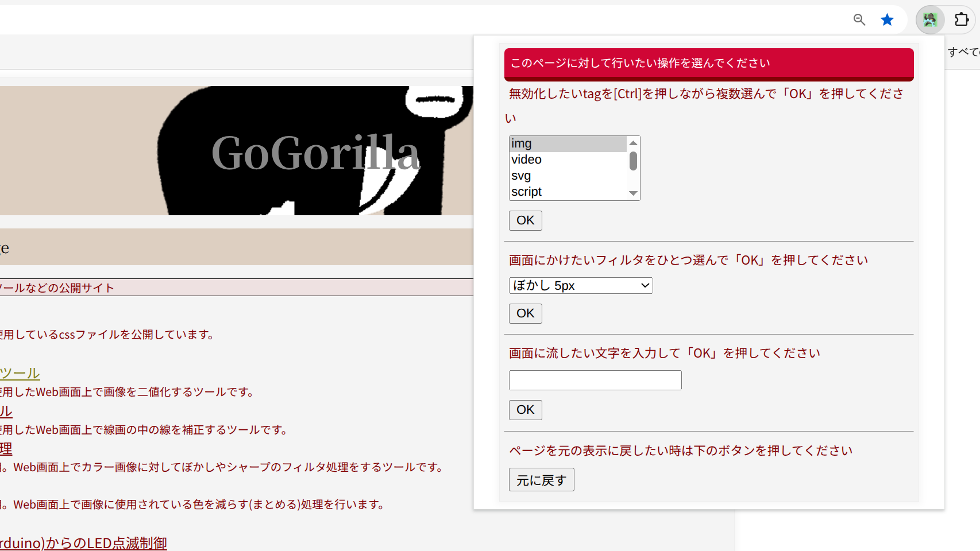Select 'svg' in the tag list

[x=566, y=176]
